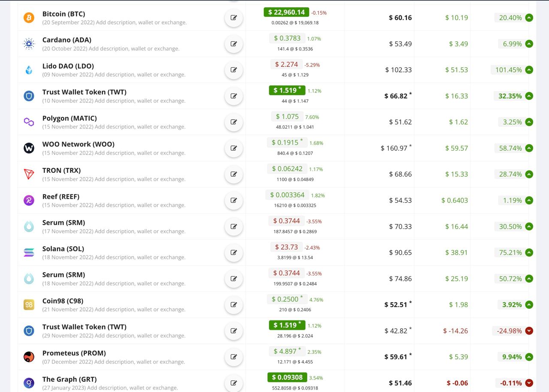549x392 pixels.
Task: Edit the Bitcoin (BTC) entry
Action: point(234,18)
